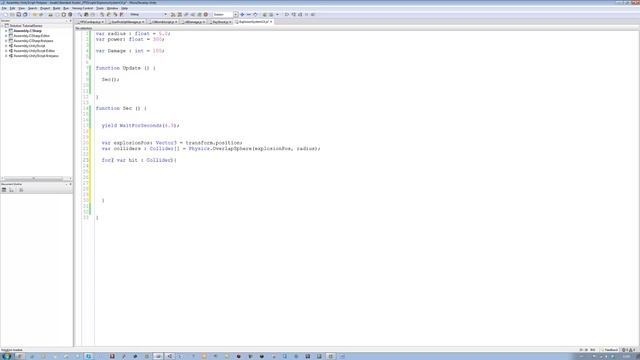Expand the Assembly-UnityScript-Editor node
The height and width of the screenshot is (360, 640).
click(x=6, y=51)
